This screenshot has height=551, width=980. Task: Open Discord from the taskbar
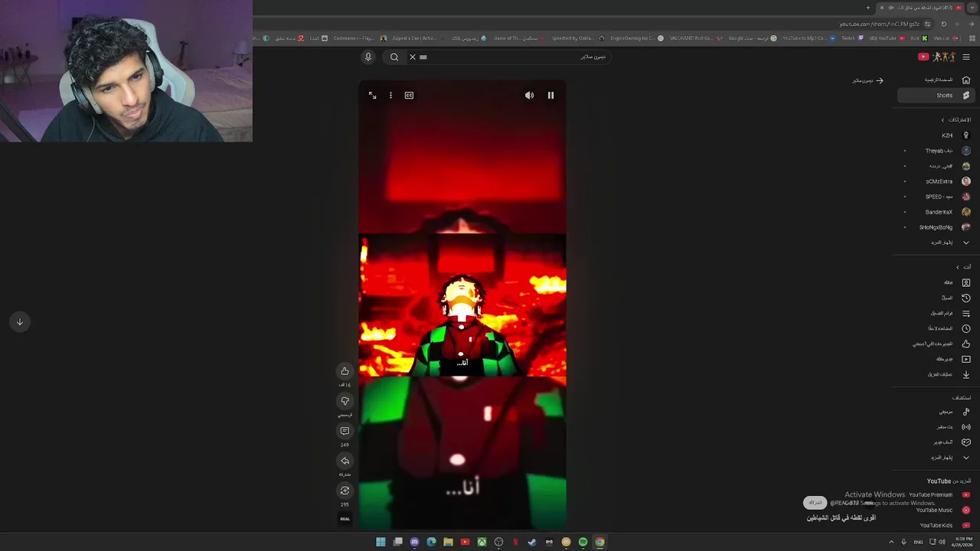[414, 542]
